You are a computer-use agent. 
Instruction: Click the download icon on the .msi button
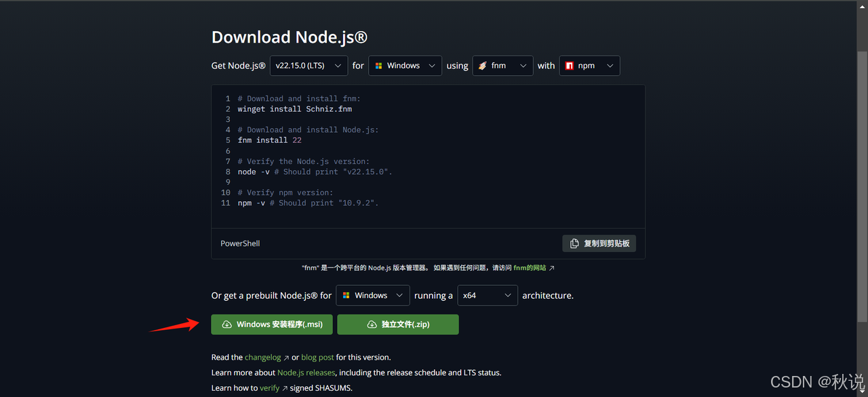(x=227, y=325)
